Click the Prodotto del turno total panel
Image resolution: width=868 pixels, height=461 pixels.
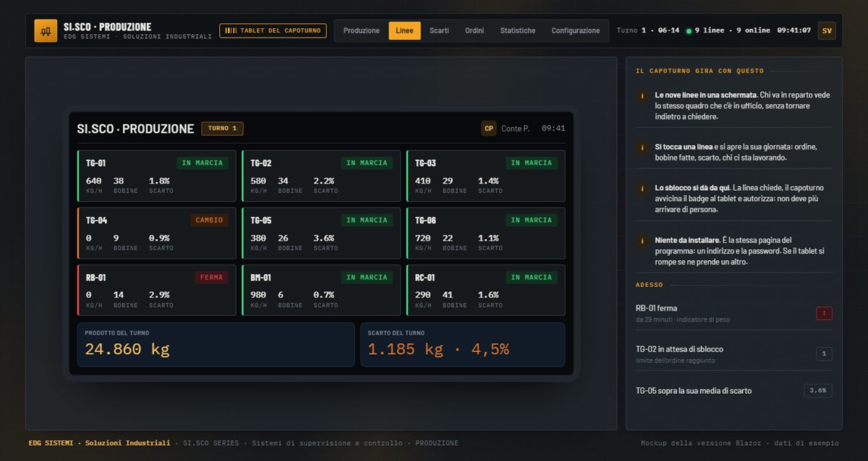(216, 345)
